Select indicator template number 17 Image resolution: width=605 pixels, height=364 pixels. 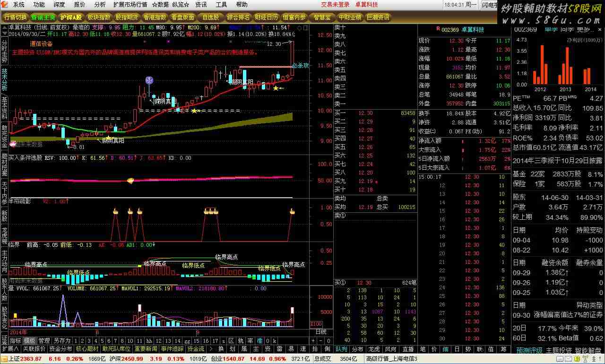pyautogui.click(x=215, y=340)
